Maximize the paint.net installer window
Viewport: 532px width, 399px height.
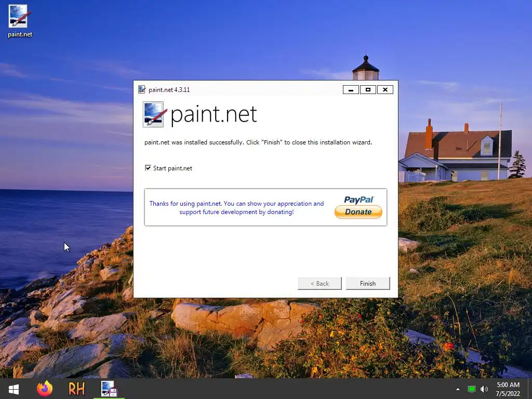pos(368,89)
